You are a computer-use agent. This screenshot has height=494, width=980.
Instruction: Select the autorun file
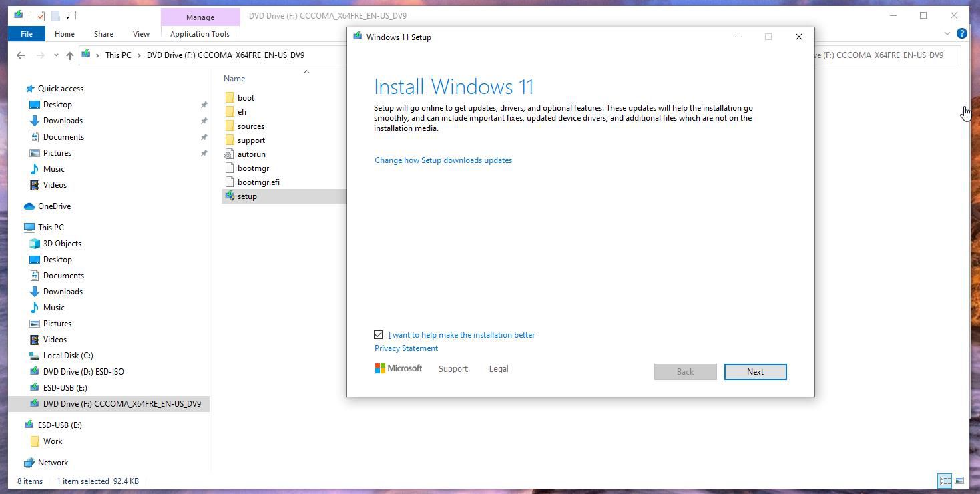click(251, 154)
